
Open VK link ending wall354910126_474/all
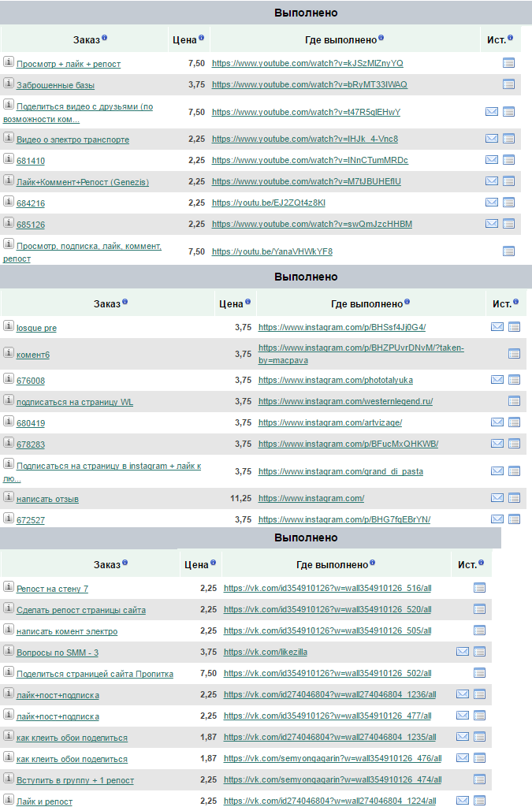[x=333, y=779]
